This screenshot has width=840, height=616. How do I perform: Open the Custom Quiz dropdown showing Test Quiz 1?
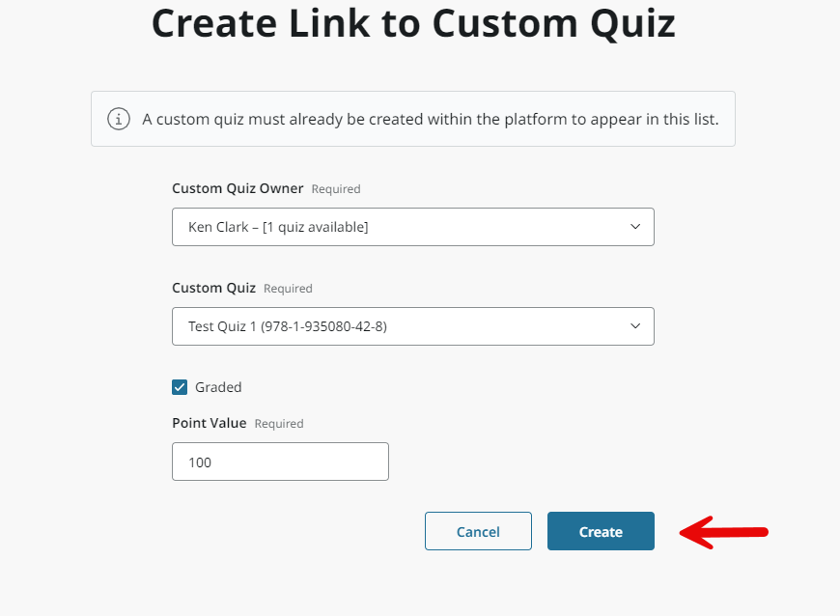point(413,326)
